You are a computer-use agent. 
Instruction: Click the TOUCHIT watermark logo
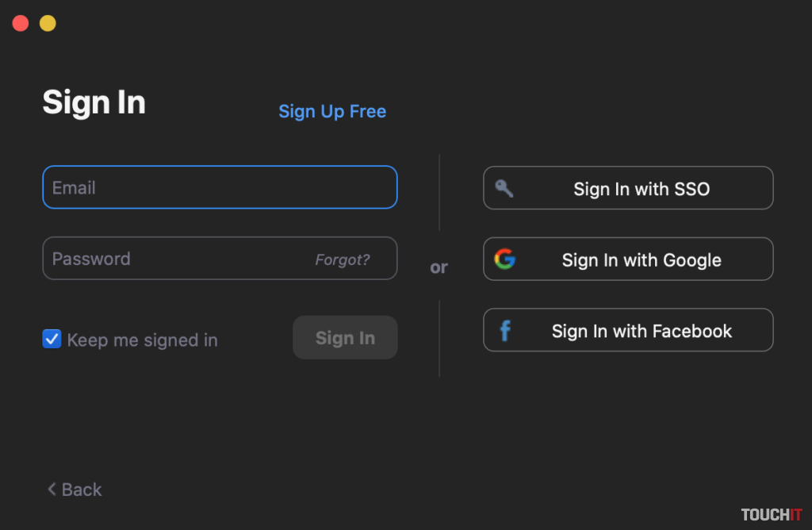click(771, 515)
